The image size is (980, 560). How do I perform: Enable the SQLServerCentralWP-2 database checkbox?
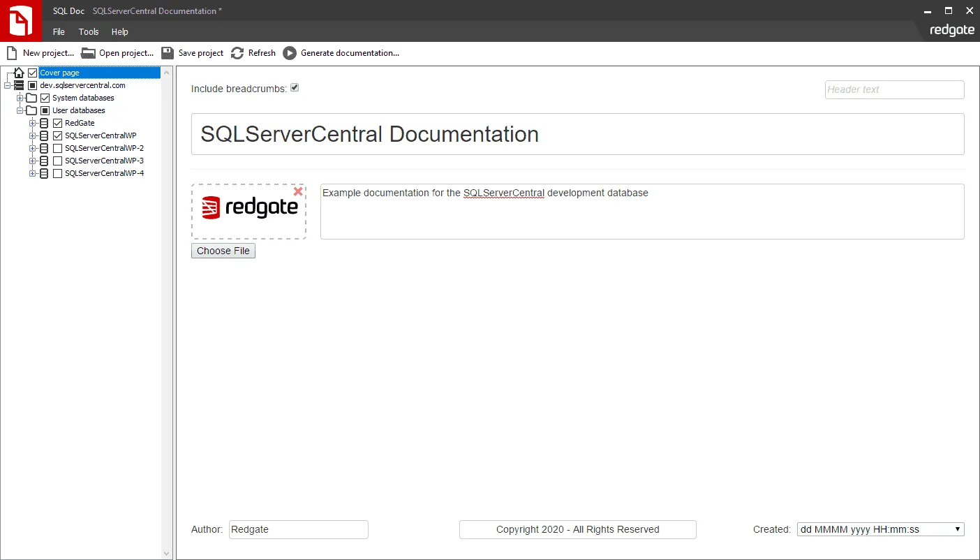point(57,148)
